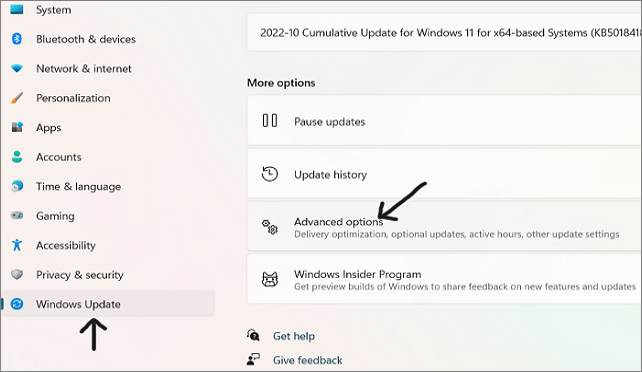Click the Give feedback link
Viewport: 642px width, 372px height.
(307, 360)
